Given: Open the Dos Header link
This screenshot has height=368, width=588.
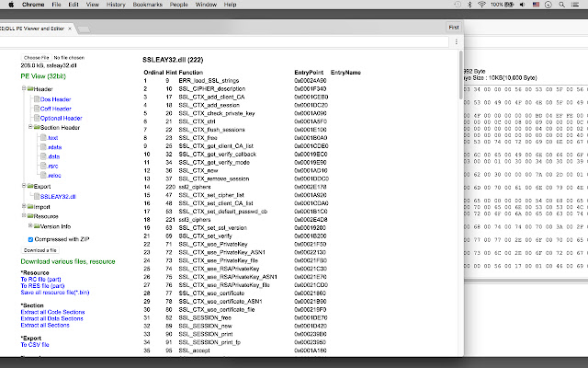Looking at the screenshot, I should [55, 99].
